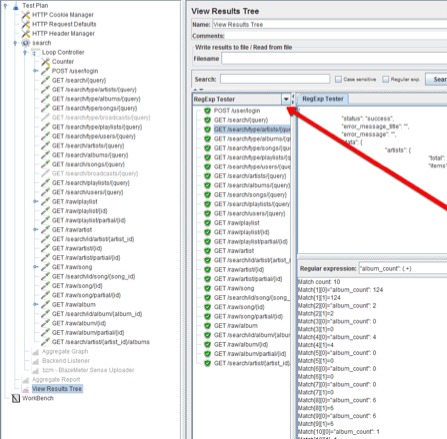The height and width of the screenshot is (439, 447).
Task: Expand the GET /raw/song node in test plan
Action: click(35, 267)
